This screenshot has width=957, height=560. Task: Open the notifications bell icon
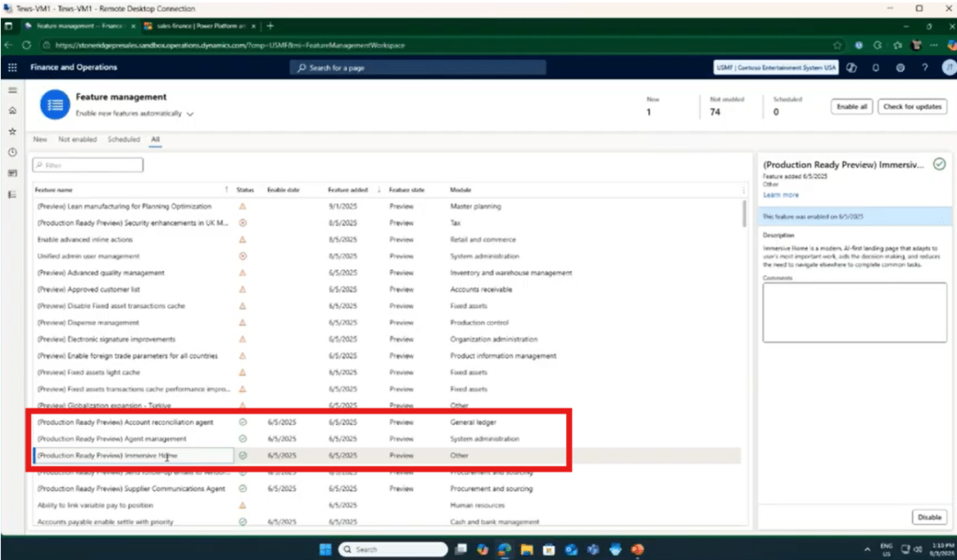tap(876, 67)
